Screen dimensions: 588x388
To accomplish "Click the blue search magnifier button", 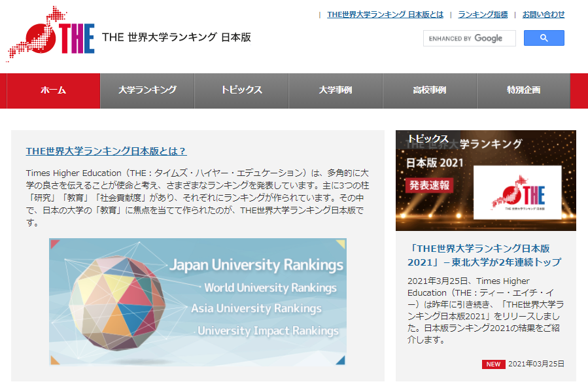I will pos(544,38).
